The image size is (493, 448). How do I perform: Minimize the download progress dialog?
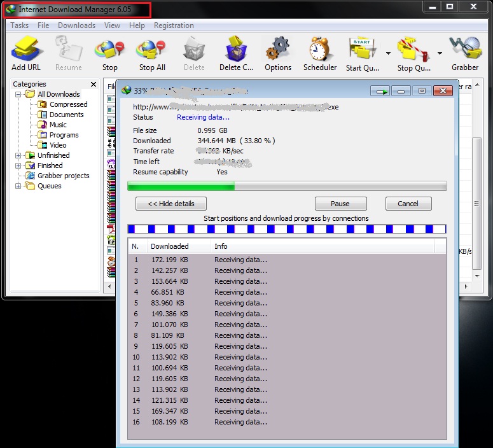401,91
